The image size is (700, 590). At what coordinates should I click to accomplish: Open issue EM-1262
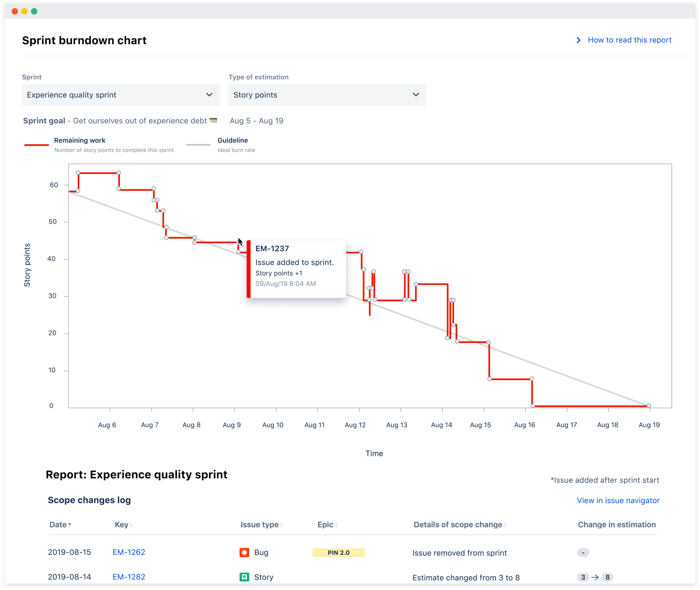[128, 552]
